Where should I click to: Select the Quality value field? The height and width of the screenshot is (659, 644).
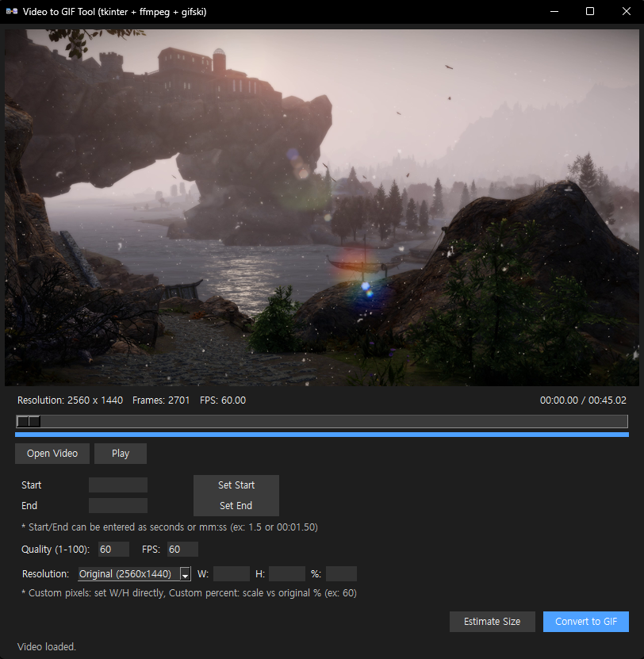click(x=113, y=550)
